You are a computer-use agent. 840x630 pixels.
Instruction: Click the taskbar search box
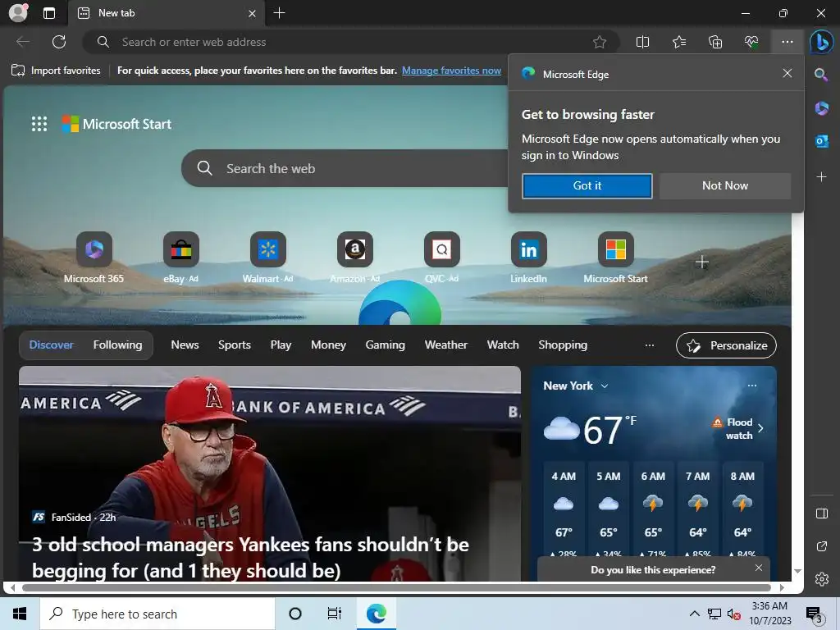pyautogui.click(x=157, y=614)
